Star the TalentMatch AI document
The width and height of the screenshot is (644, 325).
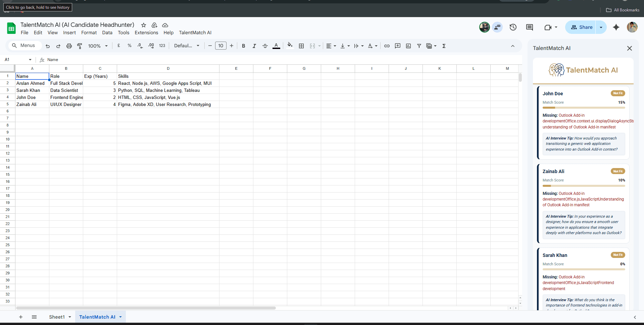tap(144, 25)
